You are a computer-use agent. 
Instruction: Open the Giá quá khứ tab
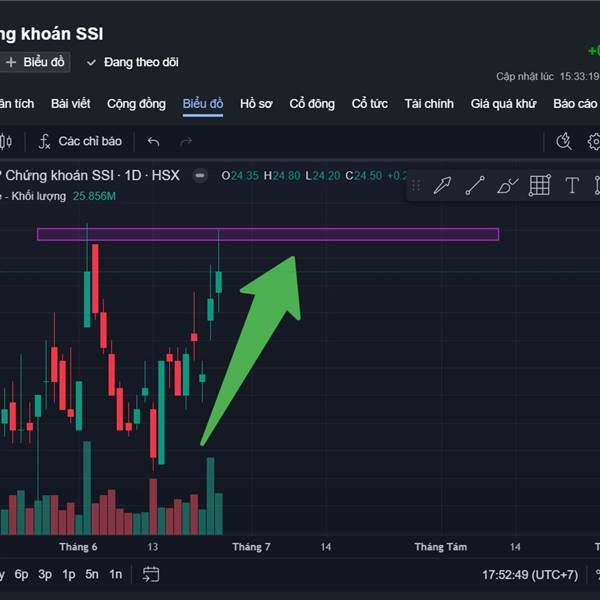tap(503, 104)
